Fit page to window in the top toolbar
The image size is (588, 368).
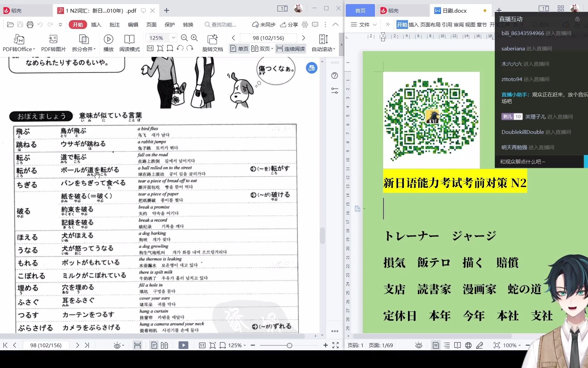pyautogui.click(x=160, y=48)
